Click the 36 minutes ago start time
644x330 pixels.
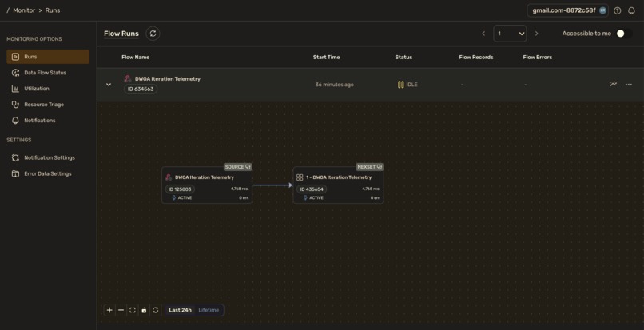click(334, 85)
